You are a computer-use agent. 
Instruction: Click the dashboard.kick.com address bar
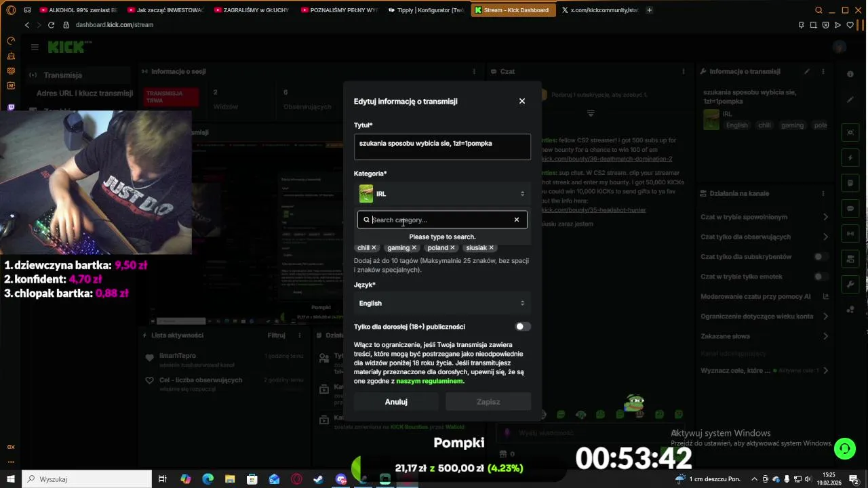(115, 25)
